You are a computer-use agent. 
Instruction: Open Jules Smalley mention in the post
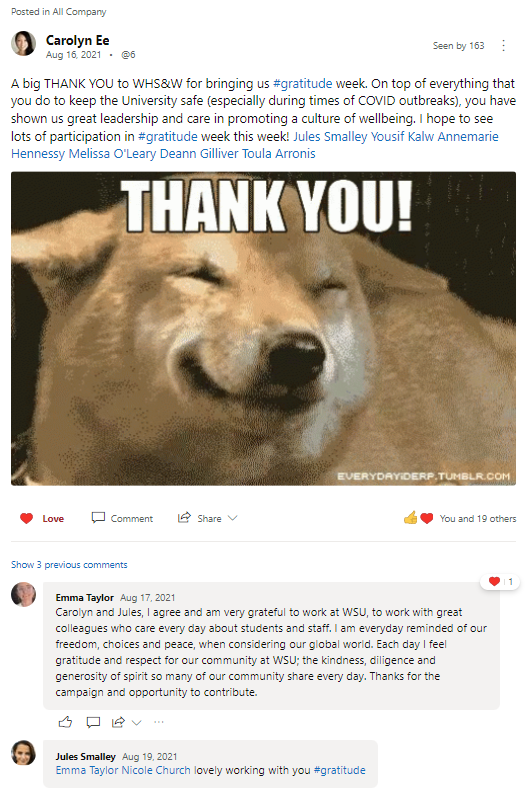(x=330, y=136)
